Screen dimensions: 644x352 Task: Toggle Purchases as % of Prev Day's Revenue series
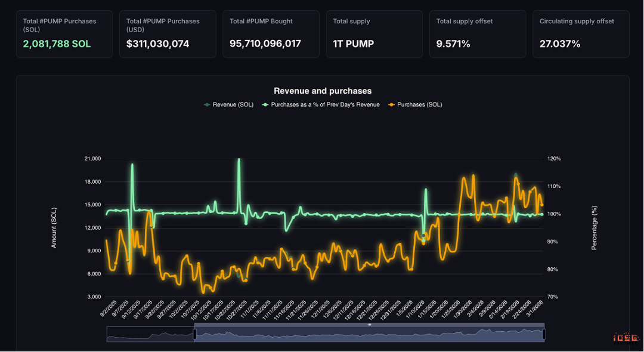pyautogui.click(x=321, y=104)
